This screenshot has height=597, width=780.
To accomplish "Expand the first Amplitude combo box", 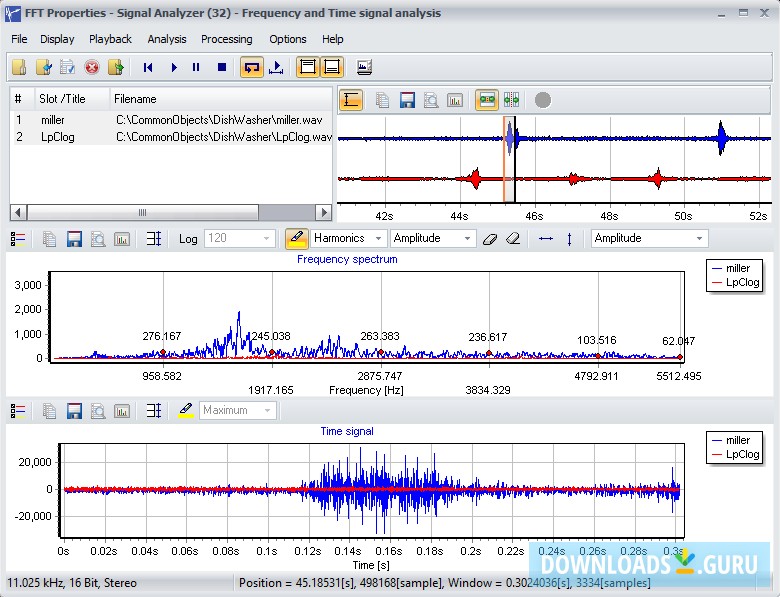I will (432, 238).
